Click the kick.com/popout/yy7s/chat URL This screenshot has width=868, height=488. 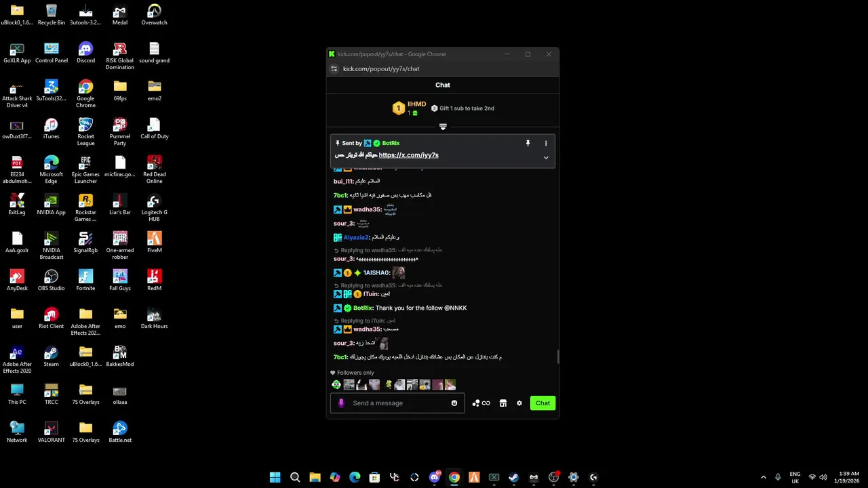click(x=381, y=68)
